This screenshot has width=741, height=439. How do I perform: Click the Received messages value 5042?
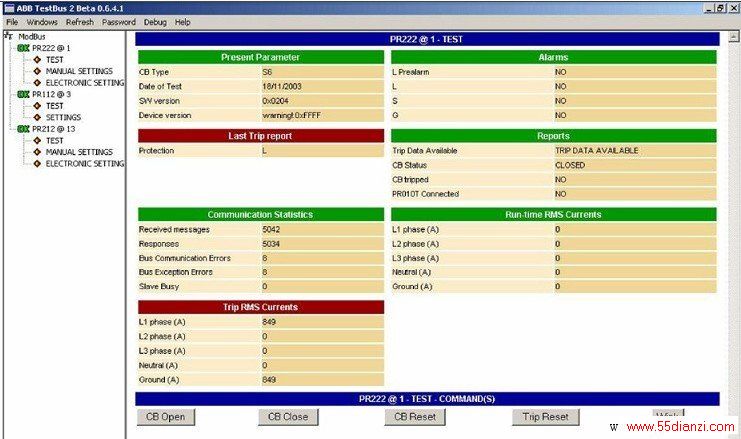tap(271, 230)
